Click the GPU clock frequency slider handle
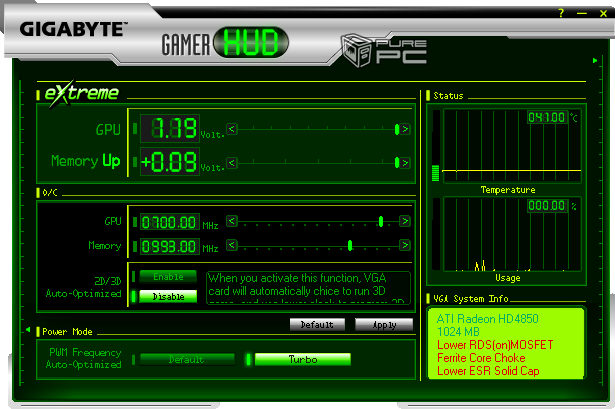This screenshot has height=409, width=615. click(x=380, y=221)
